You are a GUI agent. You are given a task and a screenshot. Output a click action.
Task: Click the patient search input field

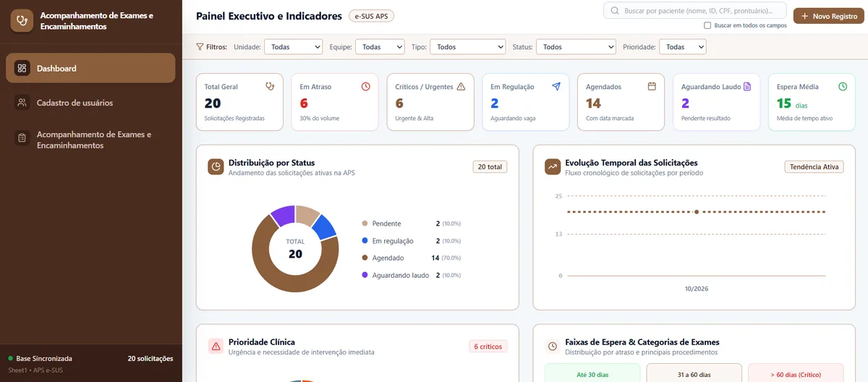pyautogui.click(x=695, y=11)
